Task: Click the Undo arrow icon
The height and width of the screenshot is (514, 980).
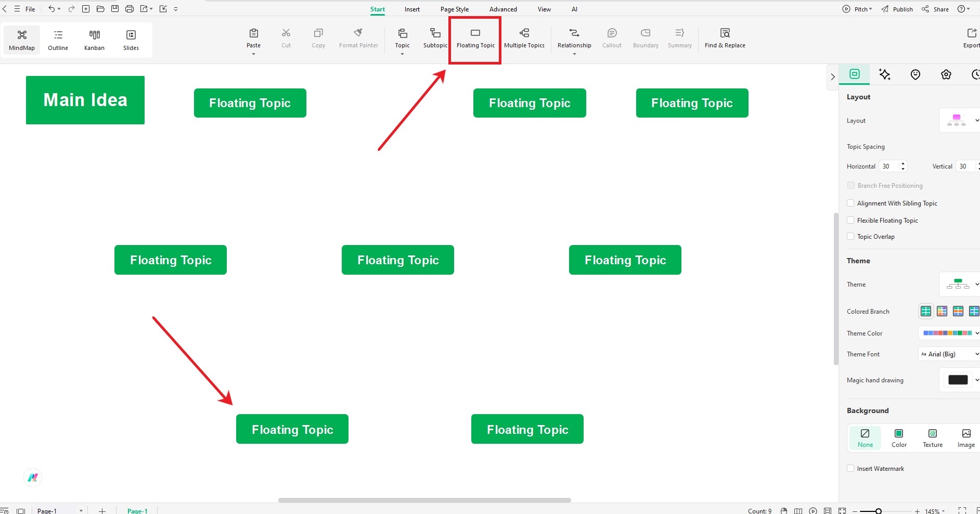Action: [x=51, y=9]
